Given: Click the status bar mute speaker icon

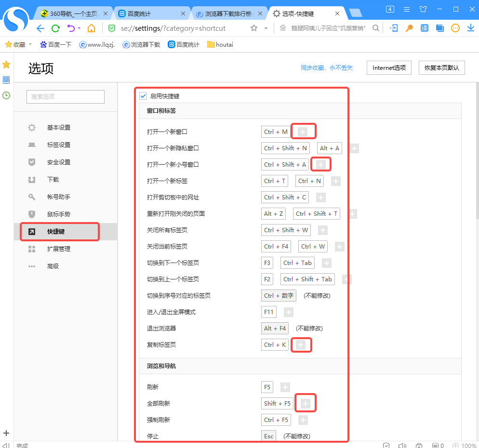Looking at the screenshot, I should click(x=402, y=445).
